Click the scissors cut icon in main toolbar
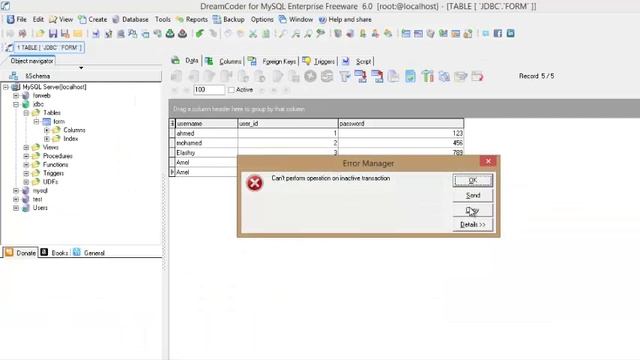Viewport: 640px width, 360px height. [253, 33]
